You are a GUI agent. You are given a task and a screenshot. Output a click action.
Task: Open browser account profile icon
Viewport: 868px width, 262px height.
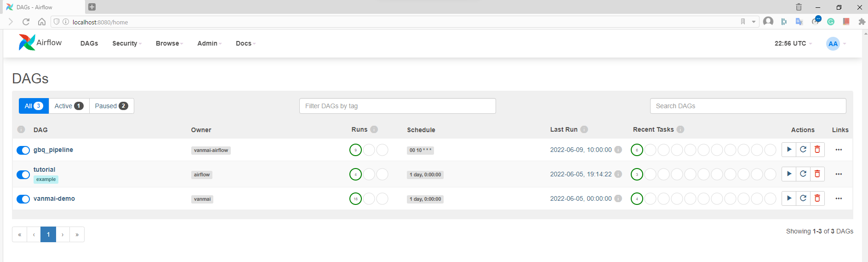[768, 21]
